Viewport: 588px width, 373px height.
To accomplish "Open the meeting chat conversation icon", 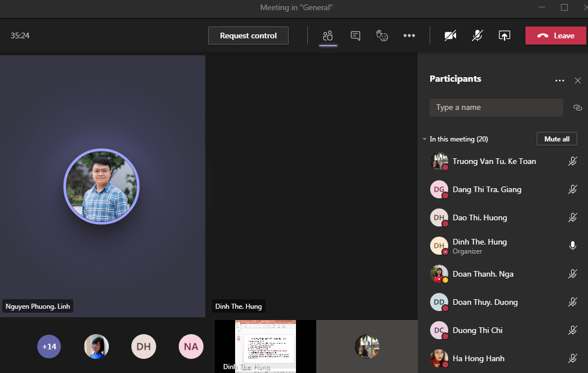I will pos(355,35).
